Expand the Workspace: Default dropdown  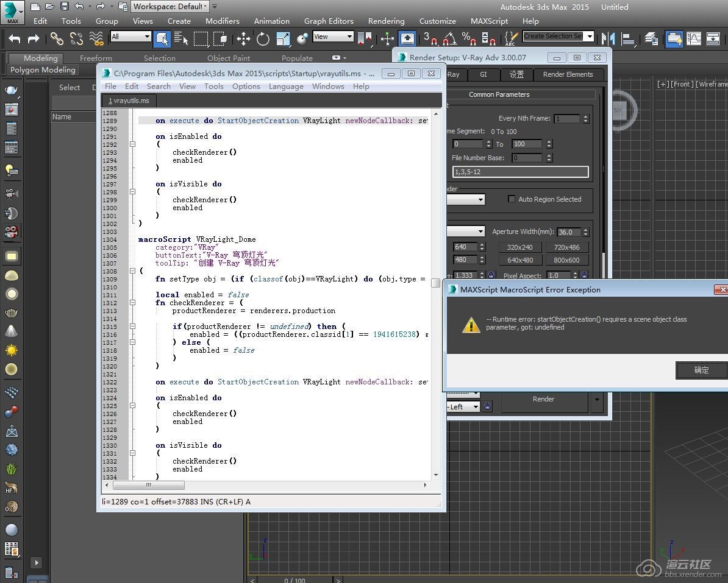point(205,7)
